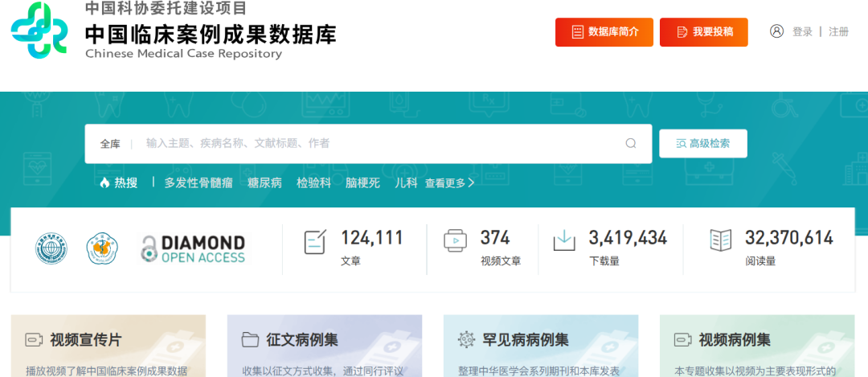This screenshot has height=377, width=868.
Task: Click the 视频文章 video icon showing 374
Action: click(455, 242)
